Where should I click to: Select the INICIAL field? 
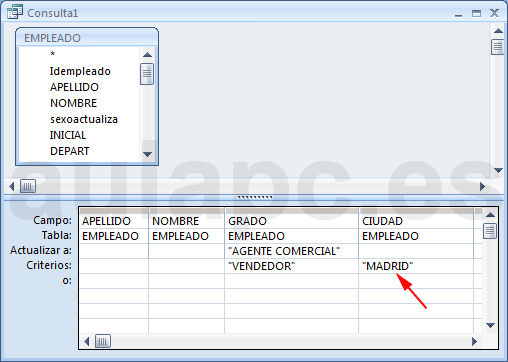(68, 135)
